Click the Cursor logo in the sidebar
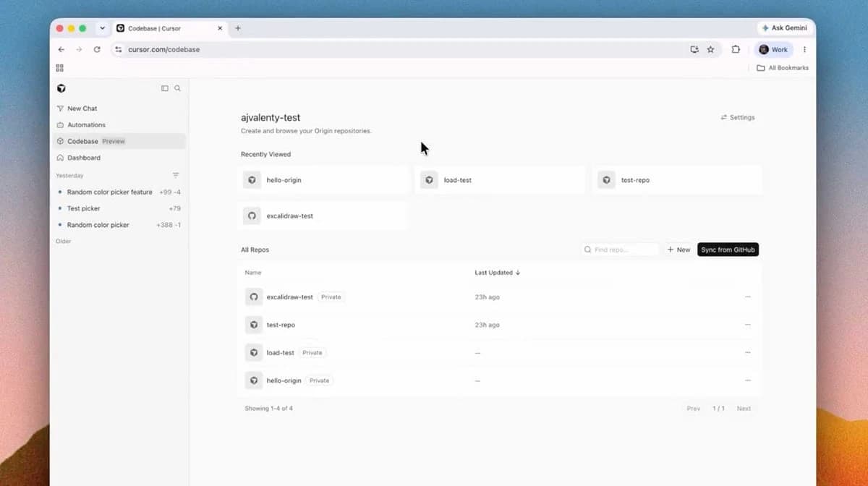The image size is (868, 486). (x=61, y=88)
